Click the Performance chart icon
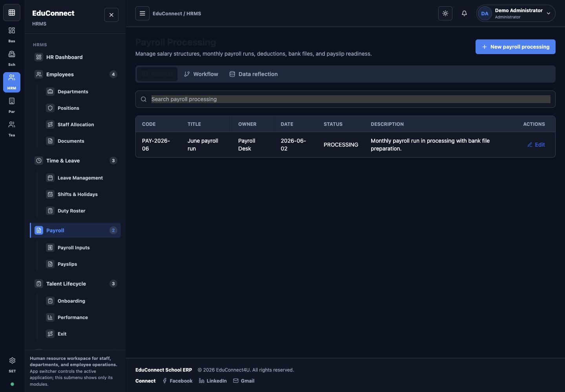Image resolution: width=565 pixels, height=392 pixels. 50,318
